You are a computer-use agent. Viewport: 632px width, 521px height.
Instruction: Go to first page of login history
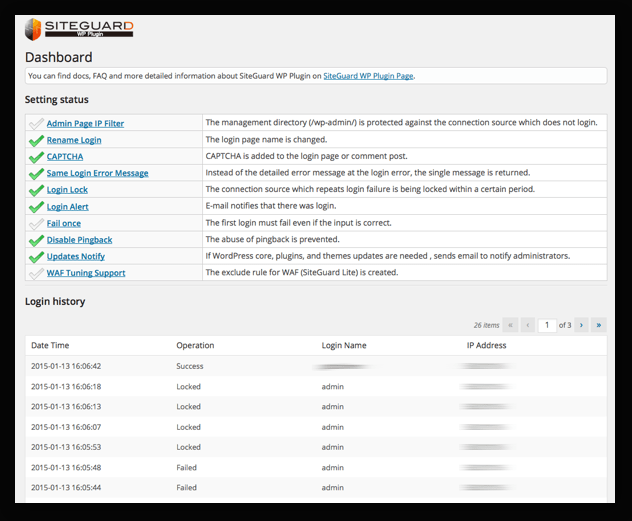510,325
